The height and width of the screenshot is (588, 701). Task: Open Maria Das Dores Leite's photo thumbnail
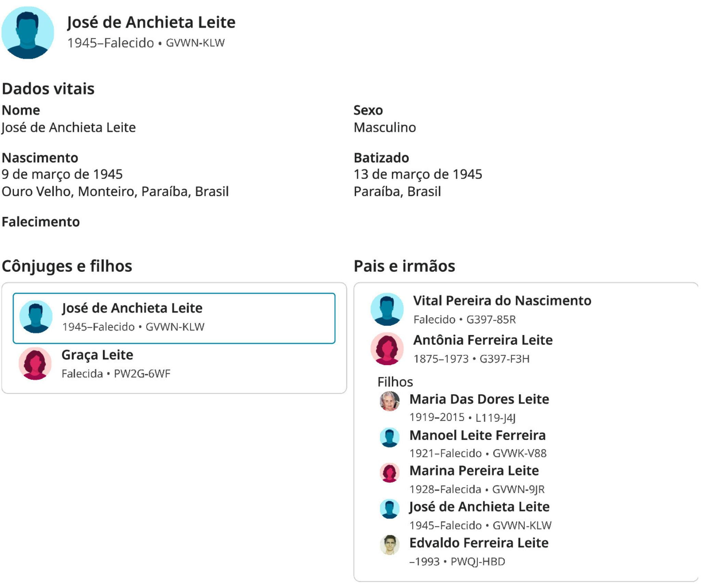pyautogui.click(x=390, y=401)
